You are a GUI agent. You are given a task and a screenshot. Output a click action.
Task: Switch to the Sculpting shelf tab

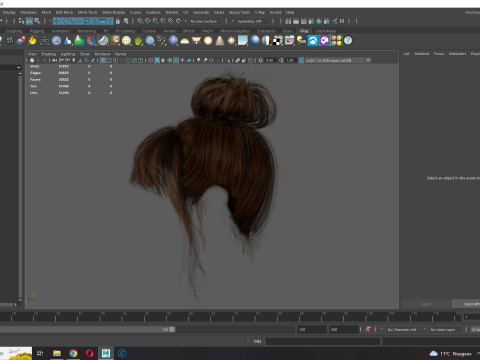coord(14,31)
